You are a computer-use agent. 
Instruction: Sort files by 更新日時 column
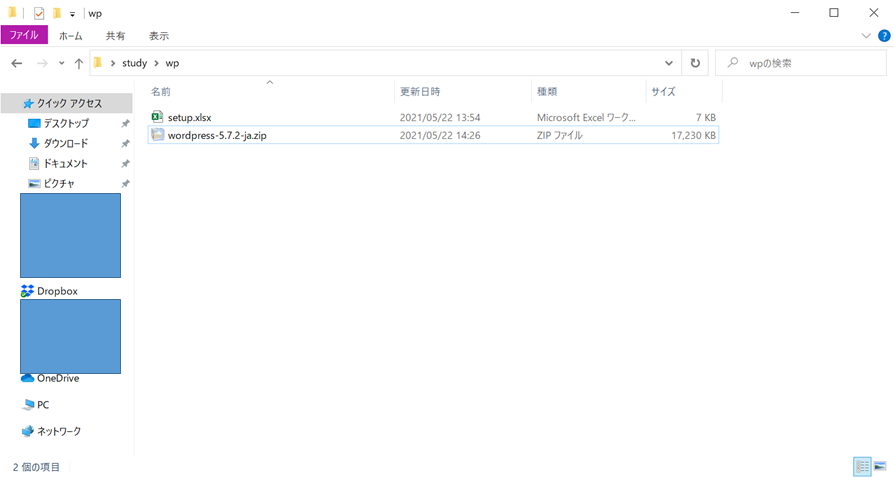click(x=422, y=91)
